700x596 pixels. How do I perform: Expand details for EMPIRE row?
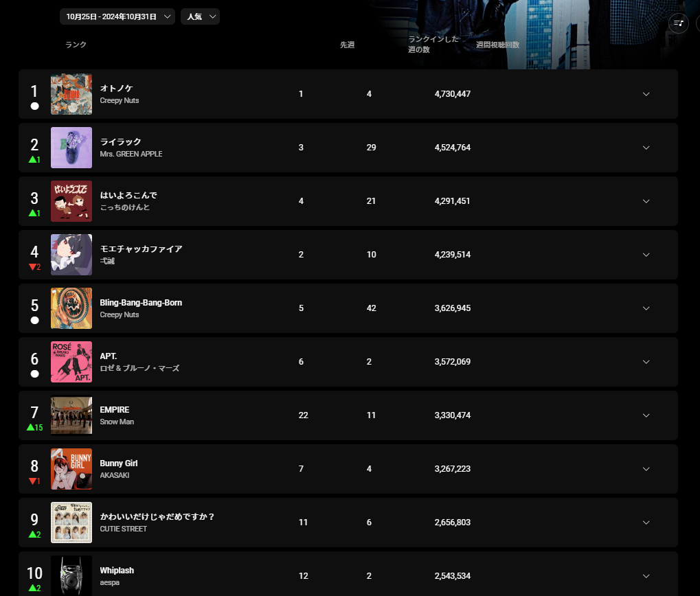coord(646,415)
